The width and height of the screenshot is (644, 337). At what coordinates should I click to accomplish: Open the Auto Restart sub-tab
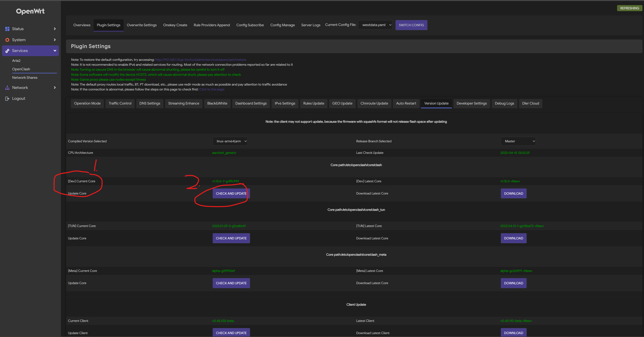[406, 103]
